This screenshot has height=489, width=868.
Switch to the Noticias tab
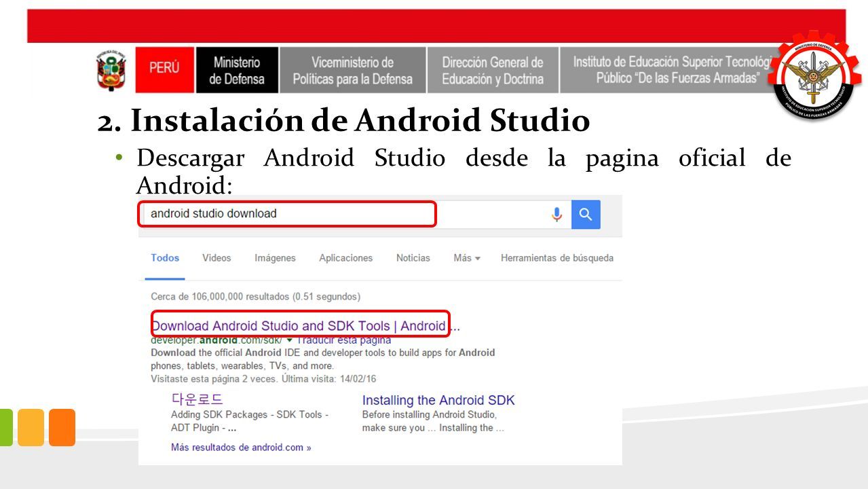click(x=413, y=258)
